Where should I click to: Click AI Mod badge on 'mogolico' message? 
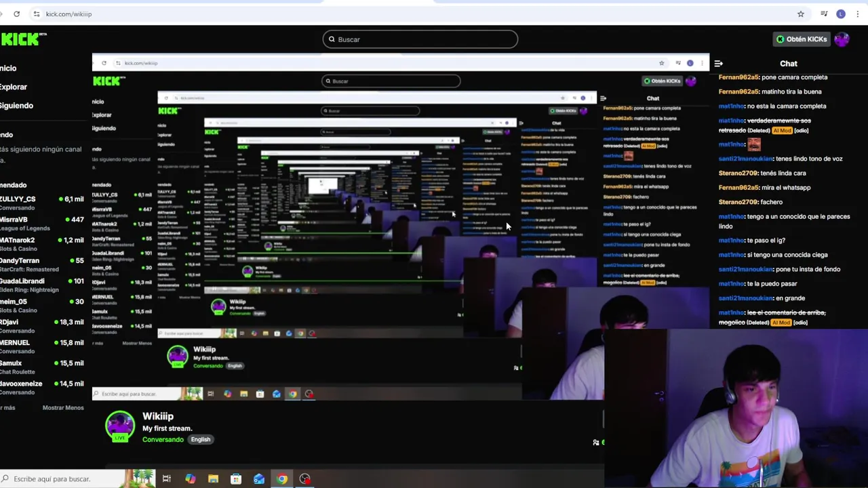(x=782, y=323)
